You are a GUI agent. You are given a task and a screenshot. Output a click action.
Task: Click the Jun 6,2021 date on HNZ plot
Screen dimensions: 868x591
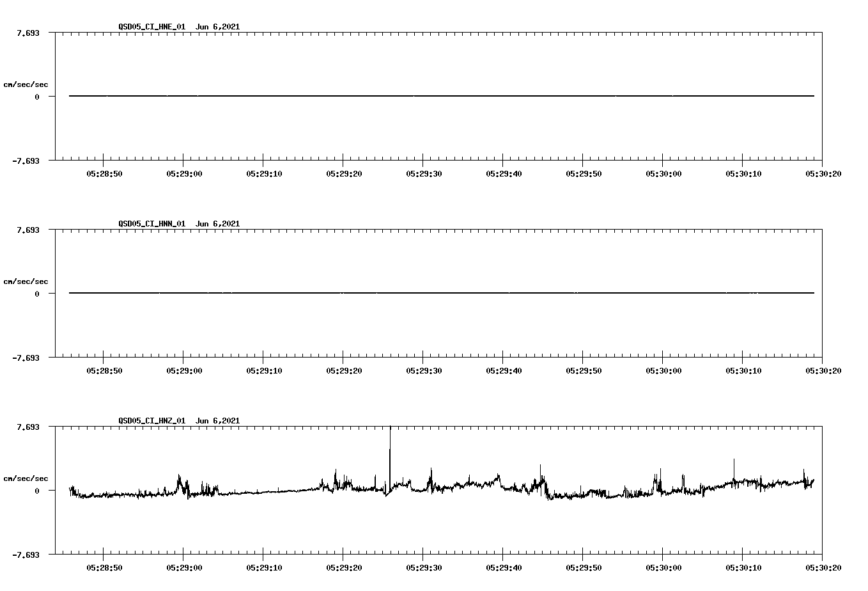coord(217,421)
